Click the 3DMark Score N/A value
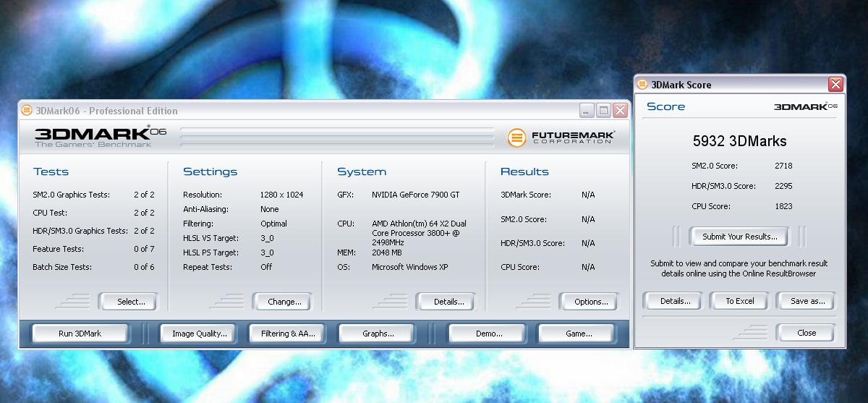This screenshot has width=868, height=403. tap(588, 195)
